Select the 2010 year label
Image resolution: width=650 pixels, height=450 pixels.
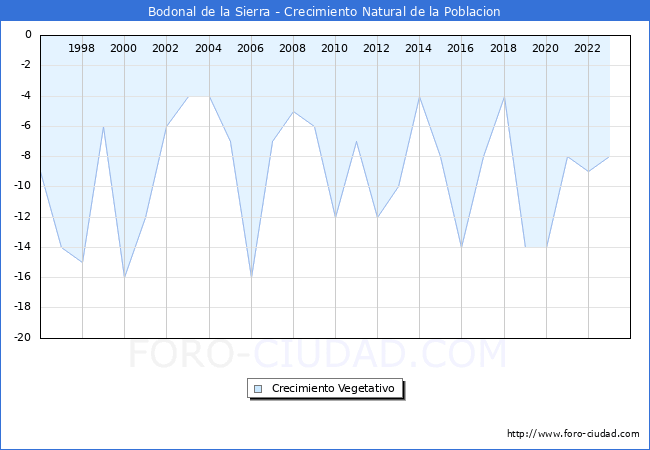pos(335,48)
